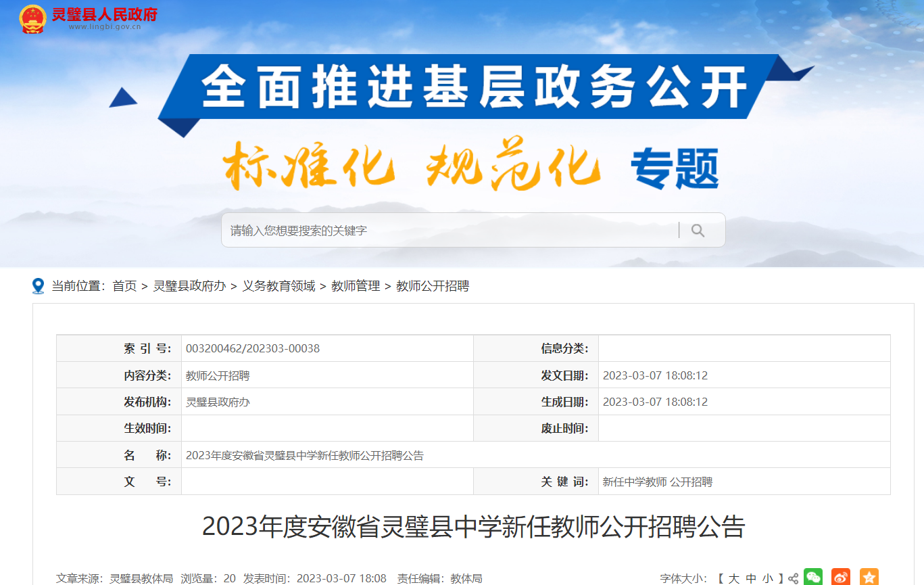Open 教师管理 breadcrumb link
Screen dimensions: 924x585
pos(356,286)
